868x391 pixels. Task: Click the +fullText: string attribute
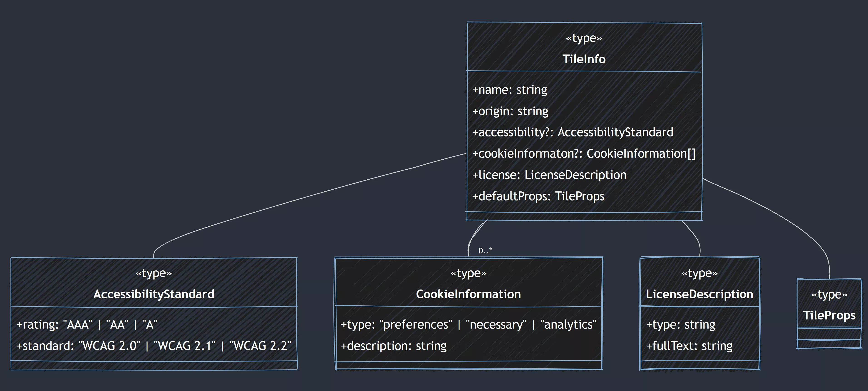(x=689, y=346)
